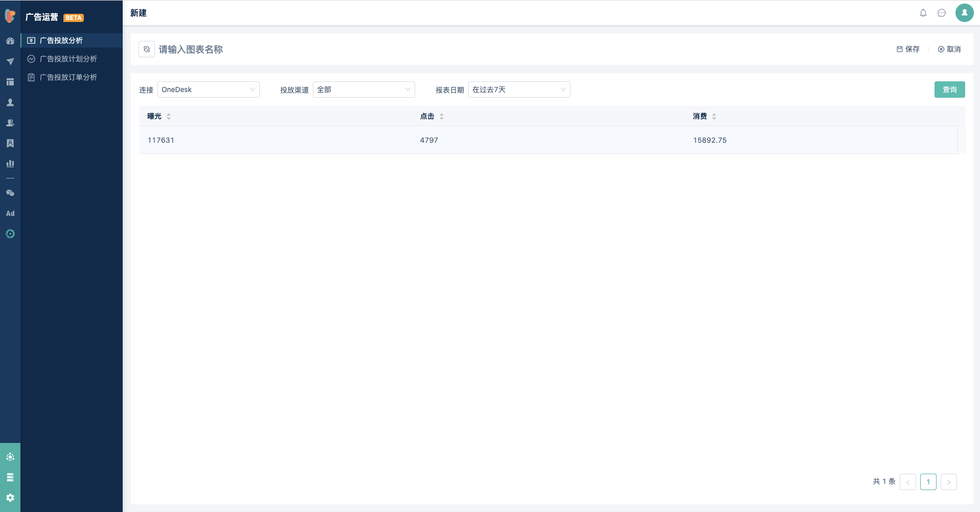Click the BETA badge
Image resolution: width=980 pixels, height=512 pixels.
(74, 17)
